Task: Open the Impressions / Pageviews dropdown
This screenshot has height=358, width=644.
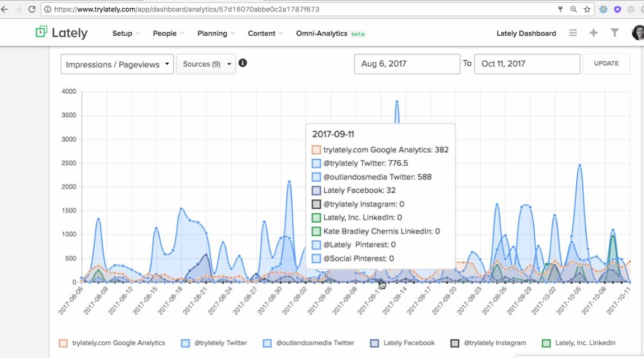Action: pos(117,64)
